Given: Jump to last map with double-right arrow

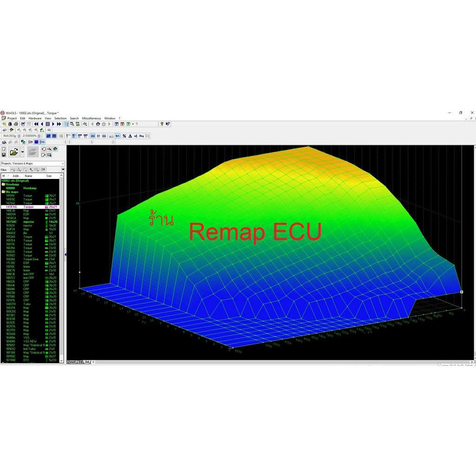Looking at the screenshot, I should pos(59,124).
